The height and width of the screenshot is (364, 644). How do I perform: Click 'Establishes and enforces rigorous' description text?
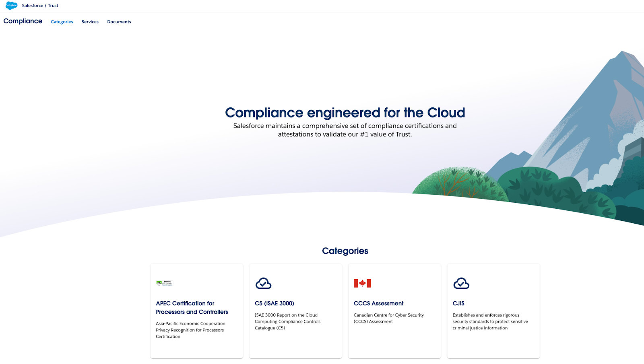[490, 321]
